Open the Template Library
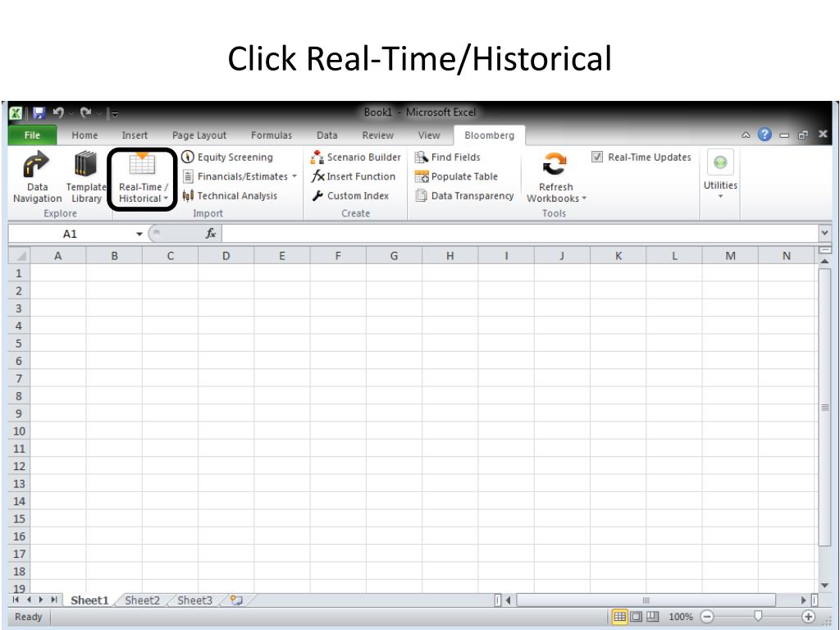 pos(85,177)
